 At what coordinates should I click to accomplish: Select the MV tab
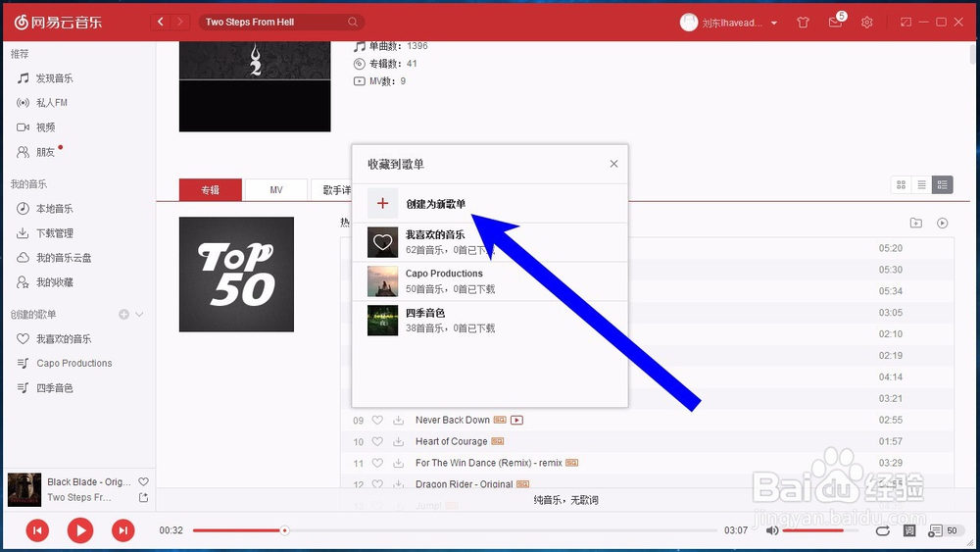276,189
